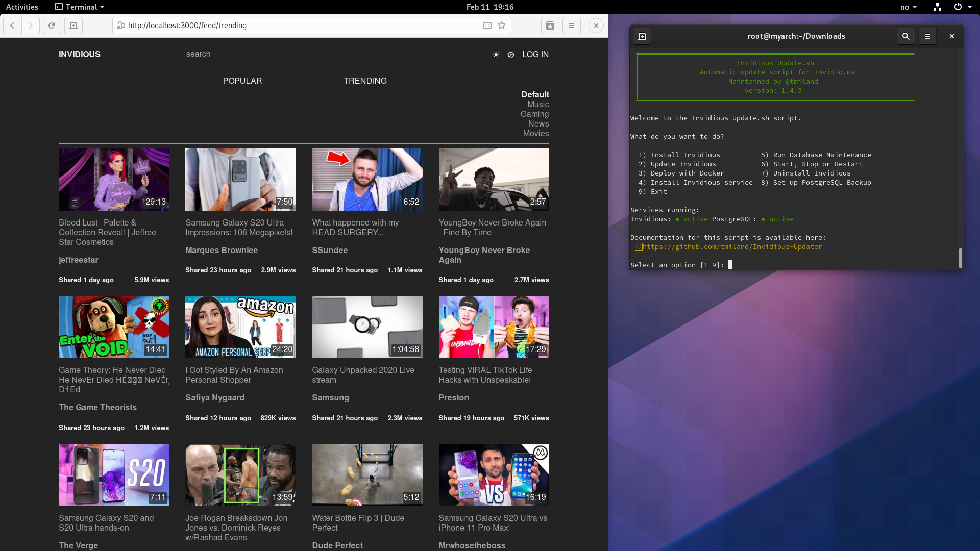Open the browser hamburger menu
This screenshot has height=551, width=980.
572,26
